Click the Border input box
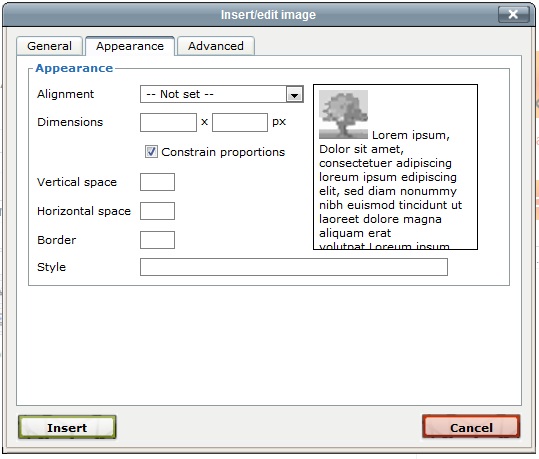 [x=157, y=240]
